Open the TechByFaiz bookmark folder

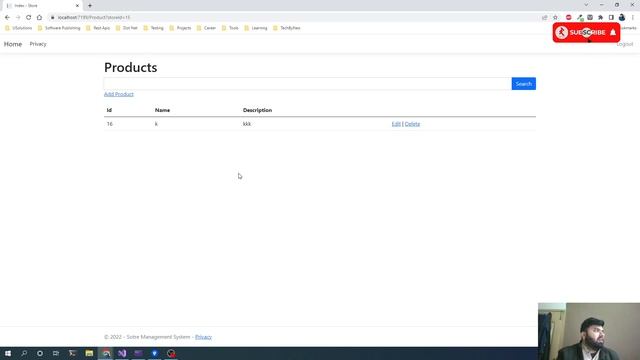click(x=287, y=28)
